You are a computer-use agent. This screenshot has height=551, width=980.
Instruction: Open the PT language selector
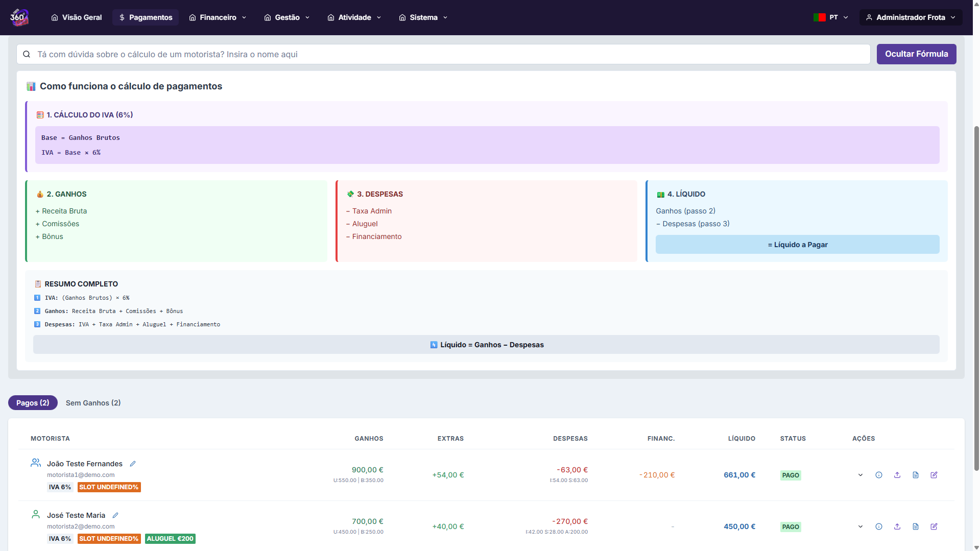[831, 17]
